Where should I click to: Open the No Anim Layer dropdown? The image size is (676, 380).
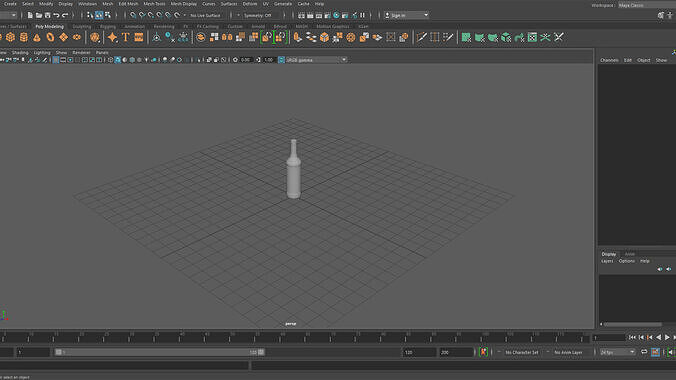[568, 352]
